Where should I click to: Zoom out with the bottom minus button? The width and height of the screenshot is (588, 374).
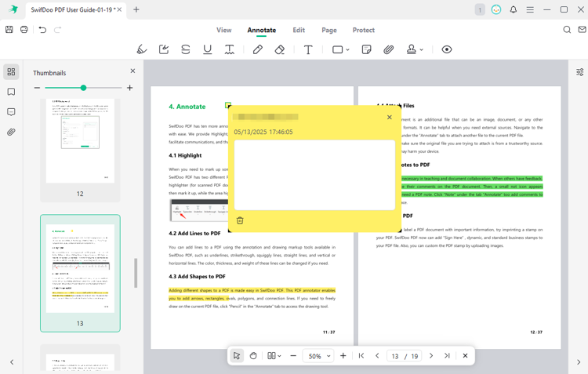coord(293,356)
